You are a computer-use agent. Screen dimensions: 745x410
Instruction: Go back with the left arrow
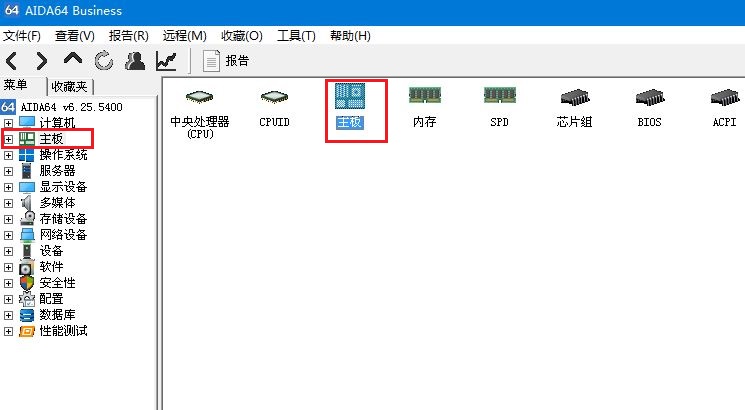click(12, 61)
